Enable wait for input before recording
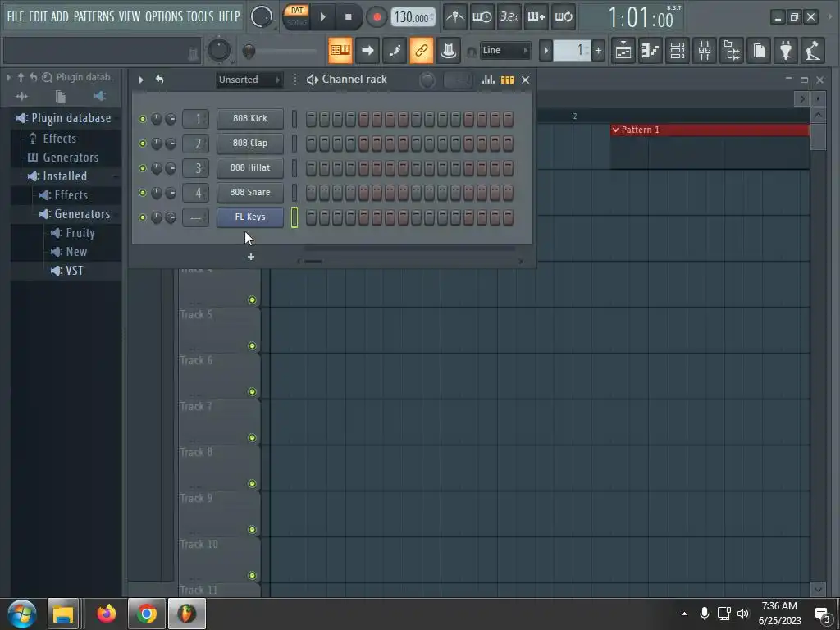The width and height of the screenshot is (840, 630). pyautogui.click(x=482, y=17)
